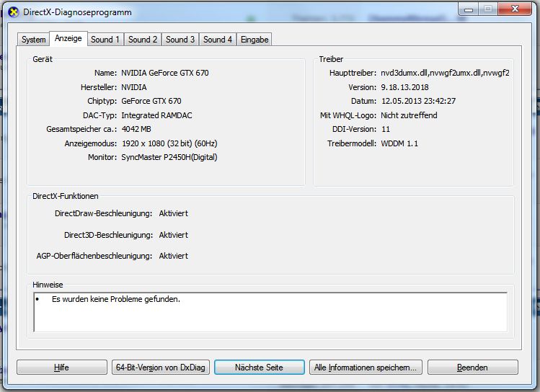Click the 'Gesamtspeicher ca.:' label
This screenshot has width=540, height=392.
(81, 129)
